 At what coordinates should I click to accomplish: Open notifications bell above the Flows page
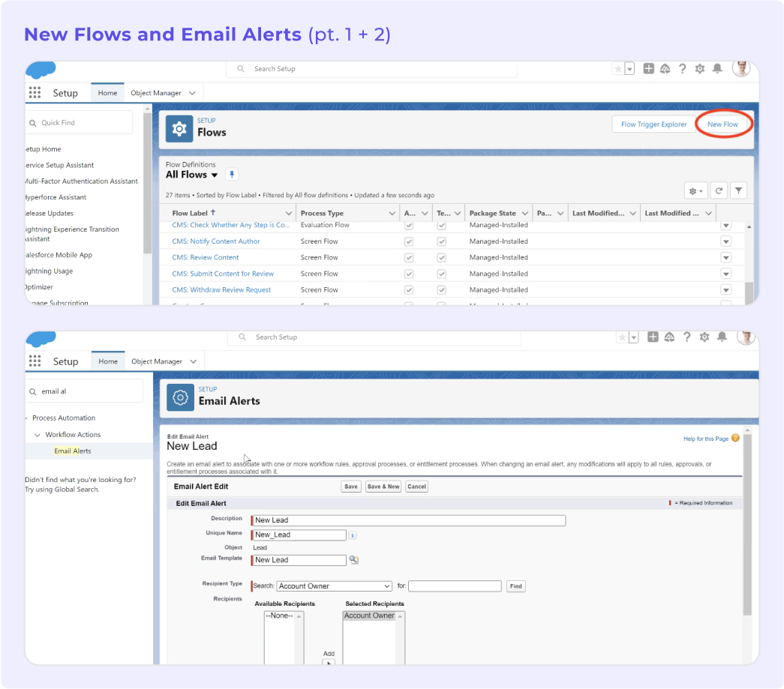click(717, 68)
